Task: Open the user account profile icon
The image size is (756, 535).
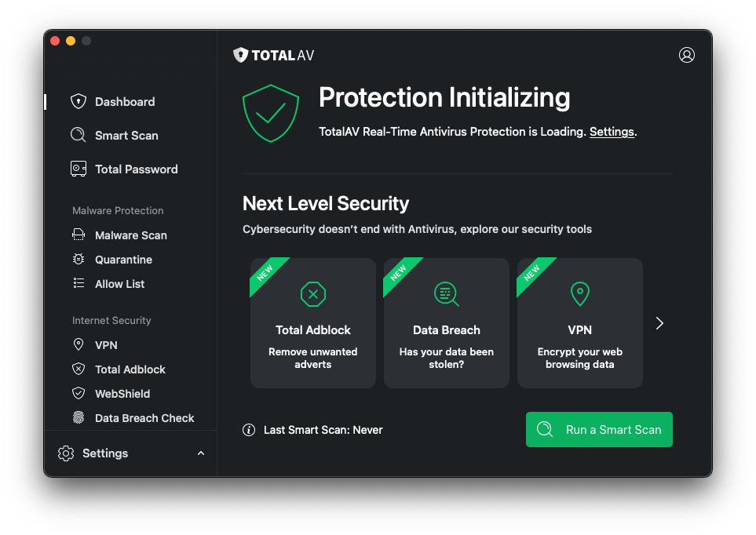Action: tap(687, 55)
